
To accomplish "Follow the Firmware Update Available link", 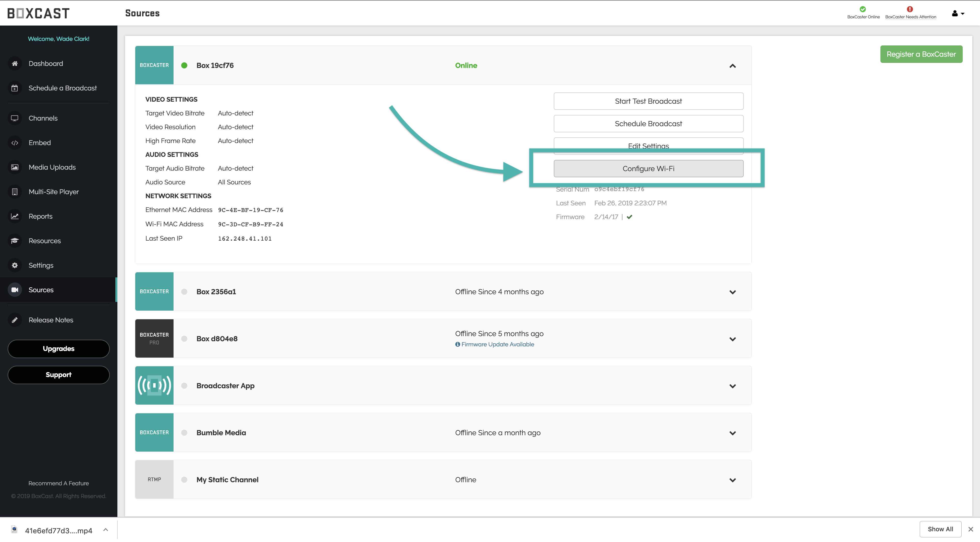I will 497,345.
